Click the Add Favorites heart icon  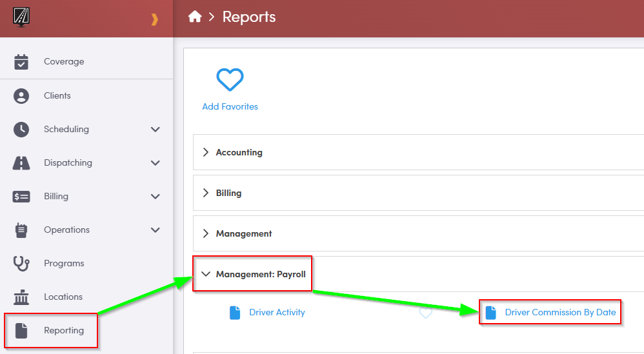230,80
